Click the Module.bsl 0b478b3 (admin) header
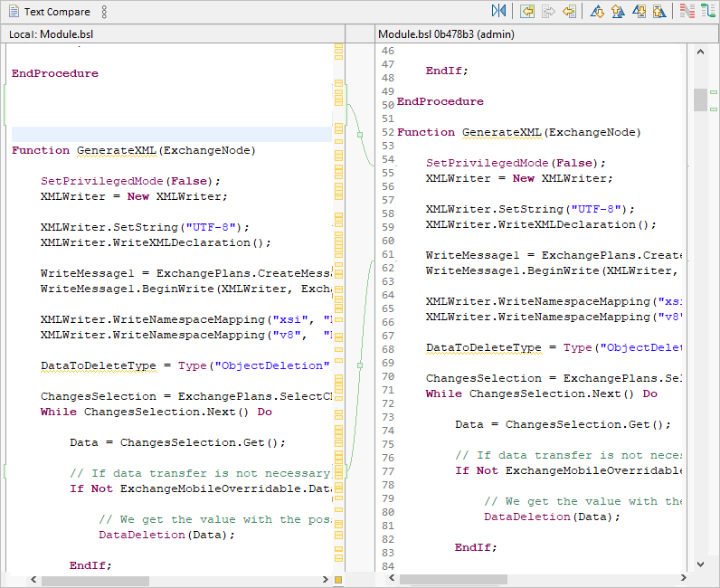Image resolution: width=720 pixels, height=588 pixels. pos(443,33)
